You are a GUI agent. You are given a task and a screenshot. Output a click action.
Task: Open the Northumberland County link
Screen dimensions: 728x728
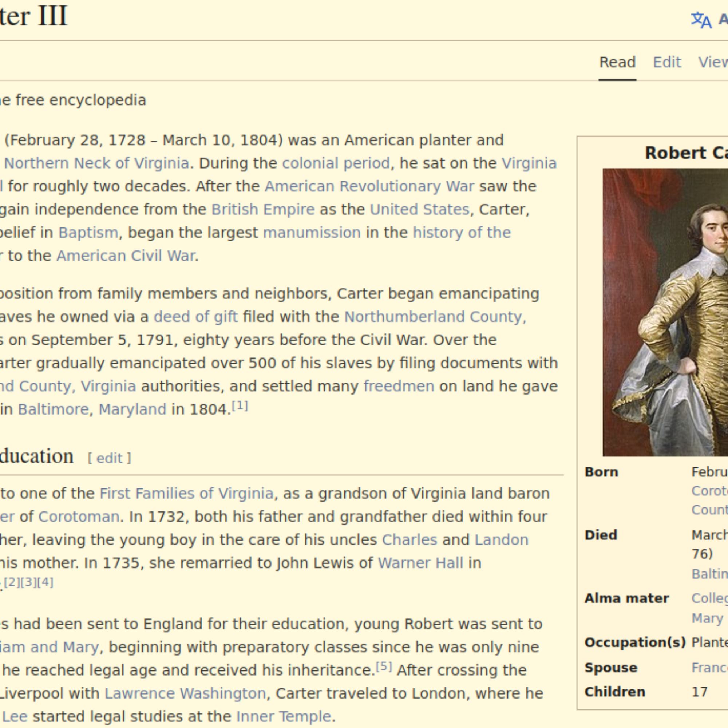pyautogui.click(x=435, y=317)
